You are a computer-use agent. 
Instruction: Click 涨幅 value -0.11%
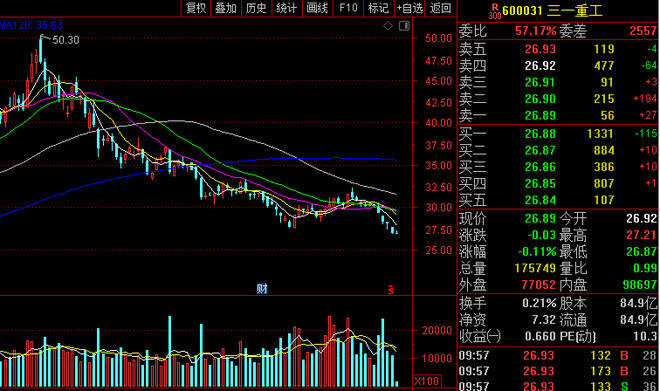(537, 252)
